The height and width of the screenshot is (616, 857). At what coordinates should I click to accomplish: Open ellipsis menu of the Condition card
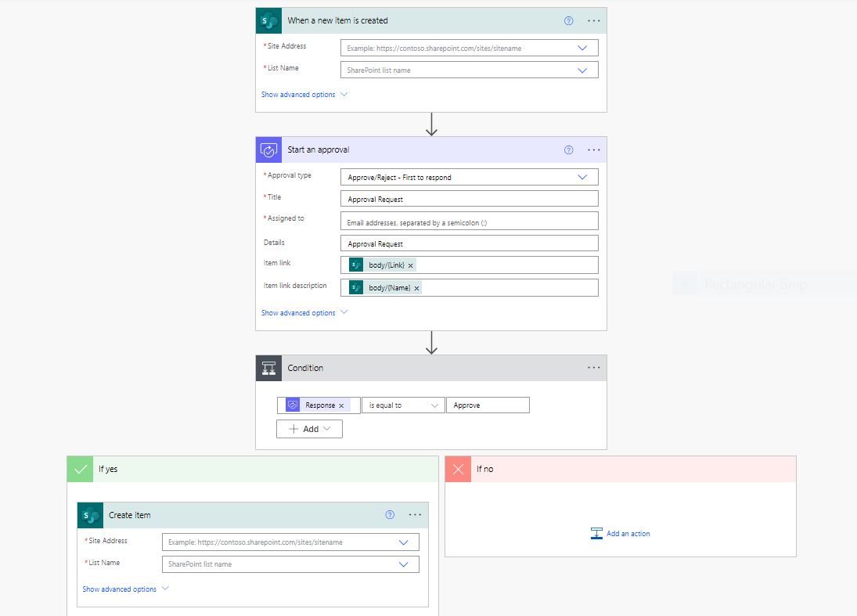tap(593, 368)
